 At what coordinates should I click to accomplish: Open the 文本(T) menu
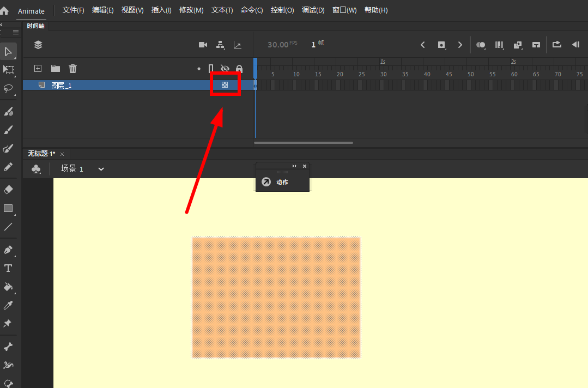coord(222,10)
